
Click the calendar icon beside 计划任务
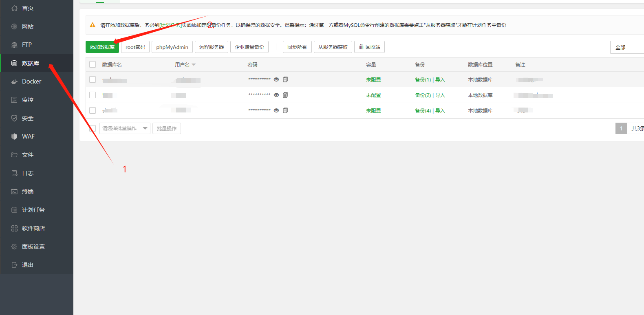(x=14, y=210)
